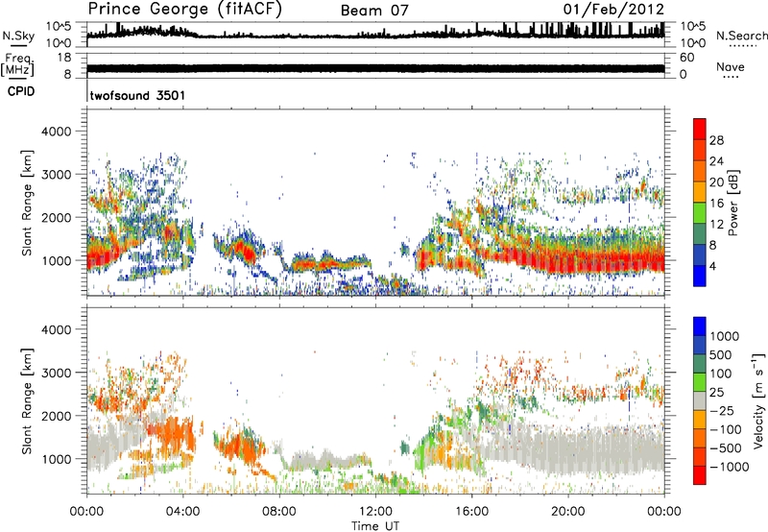Pick the bright blue bottom segment of the Power colorbar

click(700, 276)
